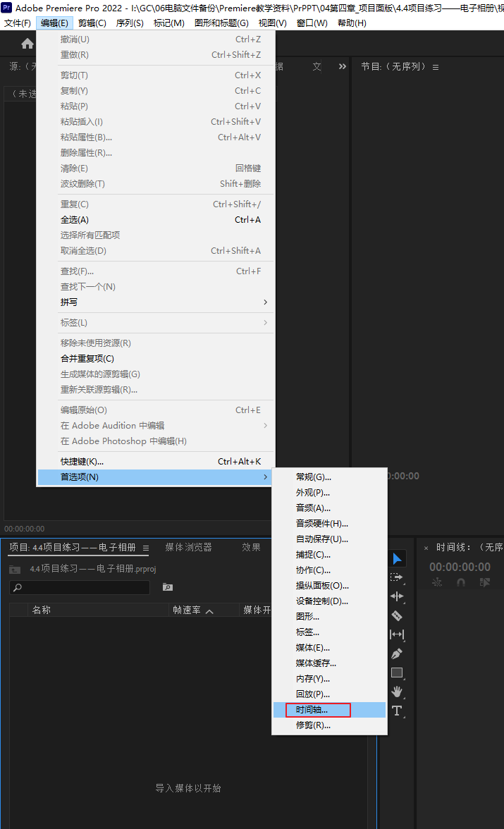Switch to the 媒体浏览器 tab

point(188,547)
